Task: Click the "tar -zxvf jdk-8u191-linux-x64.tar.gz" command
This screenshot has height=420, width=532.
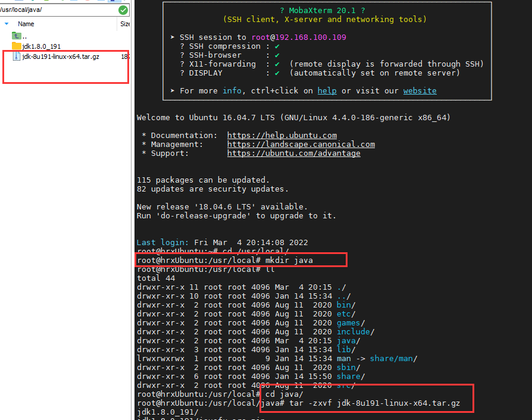Action: (x=374, y=403)
